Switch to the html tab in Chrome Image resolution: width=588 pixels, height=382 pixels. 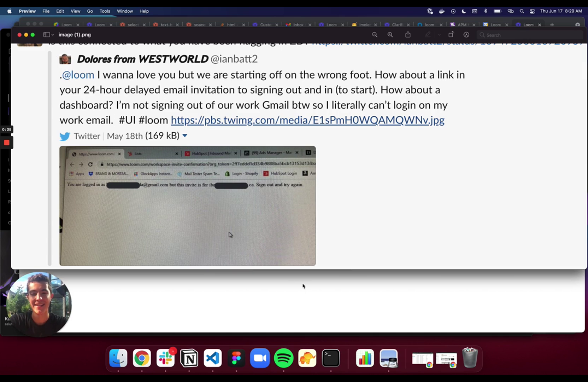click(232, 25)
